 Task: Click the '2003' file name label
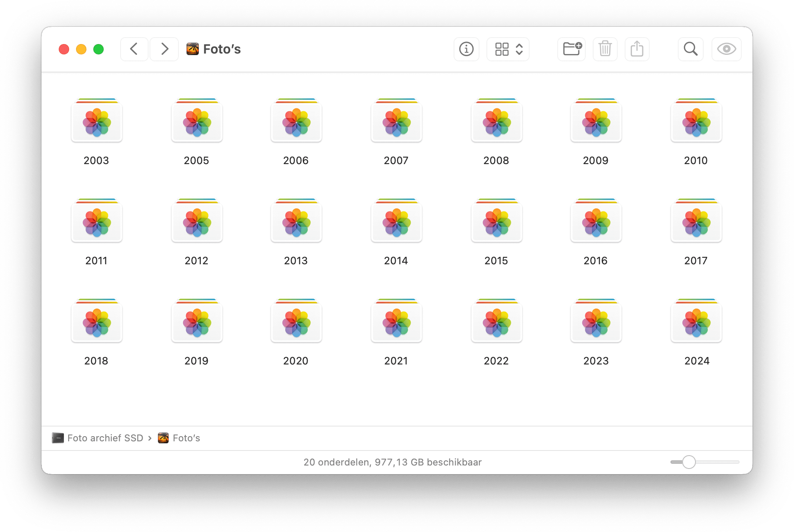pyautogui.click(x=96, y=161)
